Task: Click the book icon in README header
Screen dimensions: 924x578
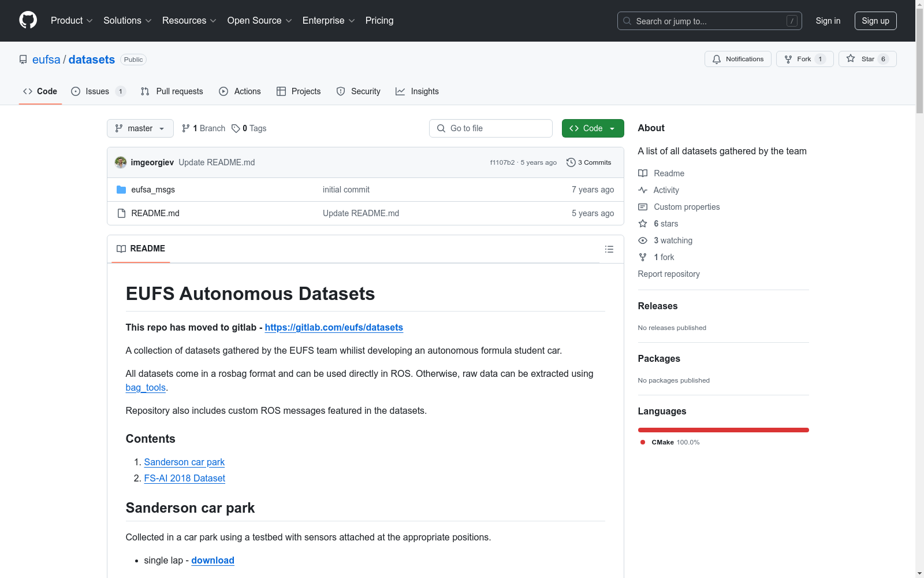Action: tap(121, 249)
